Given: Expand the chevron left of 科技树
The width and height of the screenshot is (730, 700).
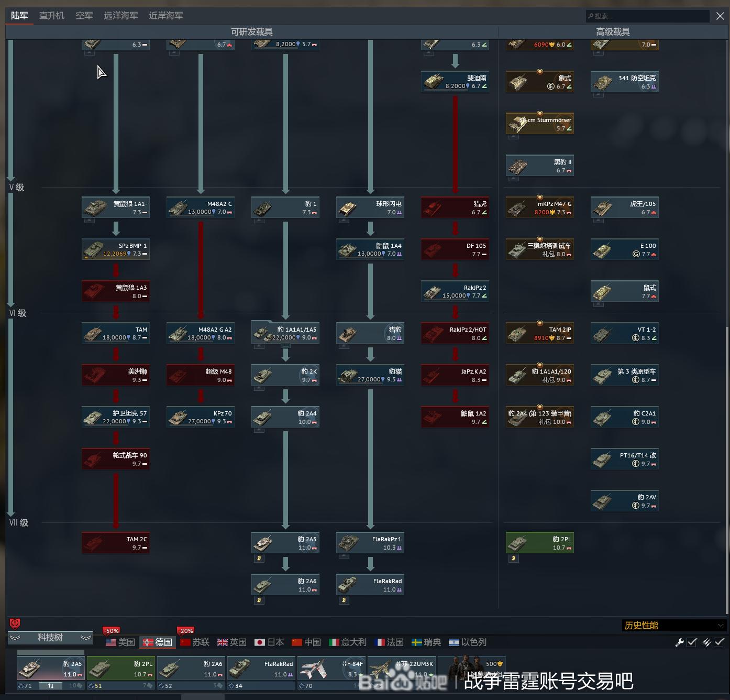Looking at the screenshot, I should pyautogui.click(x=15, y=638).
